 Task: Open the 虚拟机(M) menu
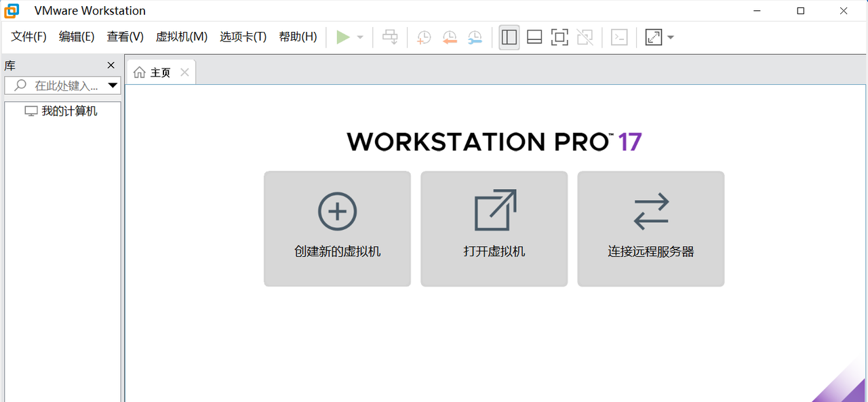(x=181, y=37)
